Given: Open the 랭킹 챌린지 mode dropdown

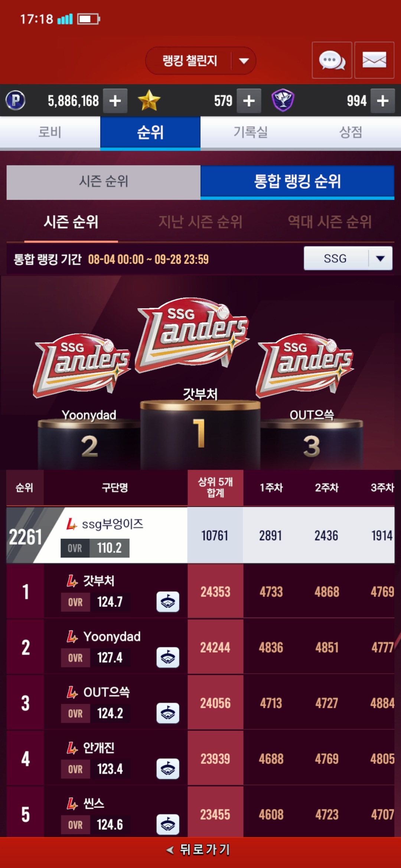Looking at the screenshot, I should 200,60.
